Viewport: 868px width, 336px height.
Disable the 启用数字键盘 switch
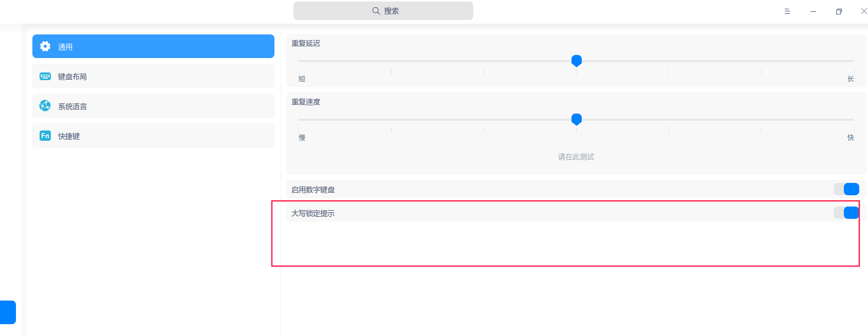846,189
